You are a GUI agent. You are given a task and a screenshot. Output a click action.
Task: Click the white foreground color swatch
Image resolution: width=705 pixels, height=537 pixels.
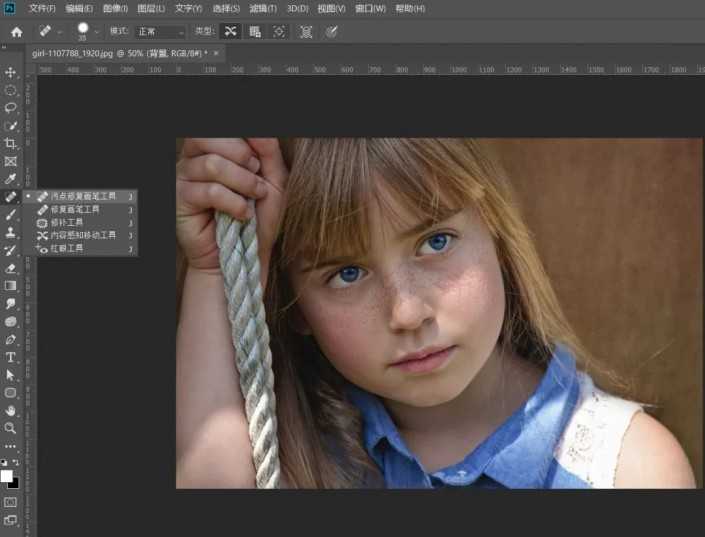click(x=7, y=475)
